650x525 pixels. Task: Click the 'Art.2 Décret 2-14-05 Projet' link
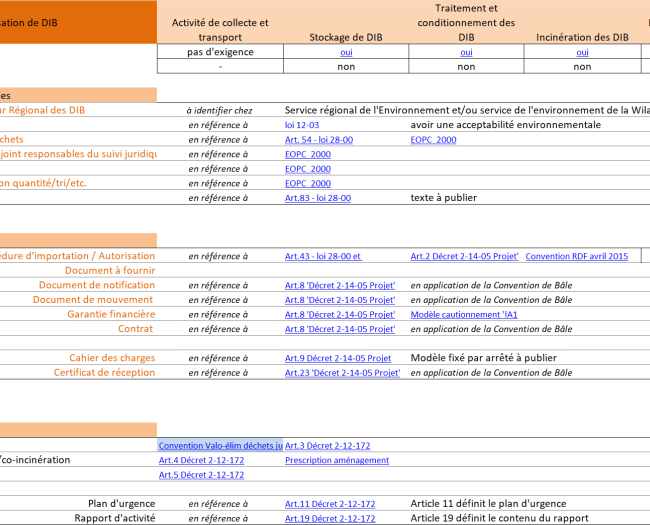click(464, 256)
